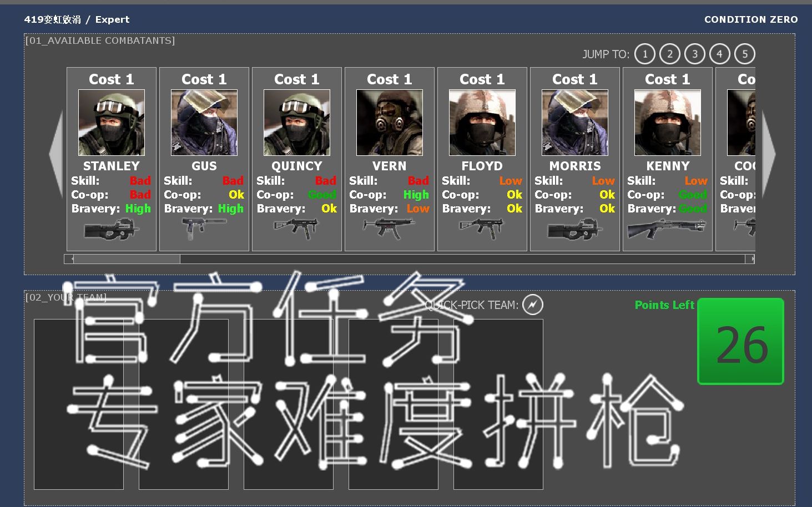Click the Expert difficulty header text

point(112,19)
